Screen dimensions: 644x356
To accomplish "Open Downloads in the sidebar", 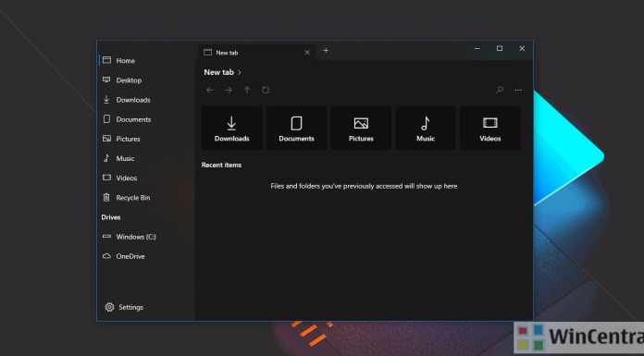I will [146, 100].
